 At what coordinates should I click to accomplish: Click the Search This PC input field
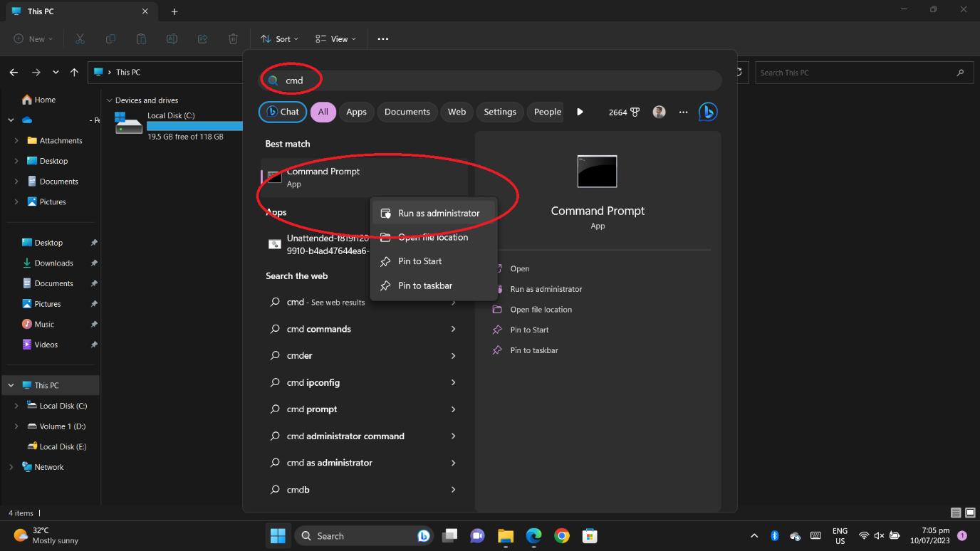point(855,73)
